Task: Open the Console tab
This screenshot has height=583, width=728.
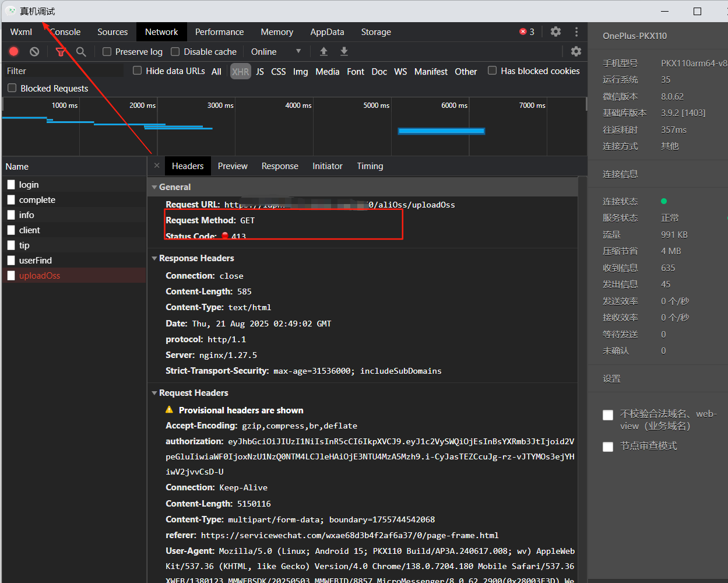Action: (x=65, y=32)
